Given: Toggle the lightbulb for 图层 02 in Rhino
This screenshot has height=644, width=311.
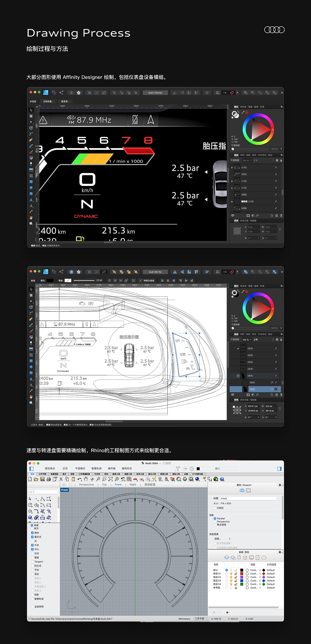Looking at the screenshot, I should click(x=231, y=577).
